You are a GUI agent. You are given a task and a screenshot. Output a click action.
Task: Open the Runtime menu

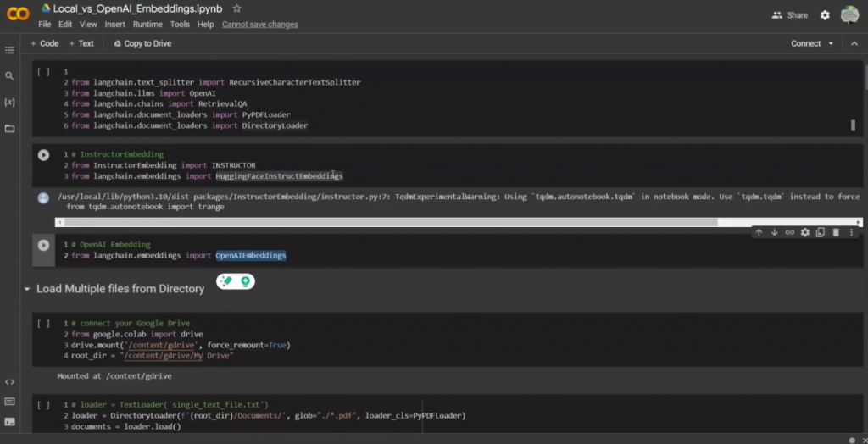(x=147, y=25)
